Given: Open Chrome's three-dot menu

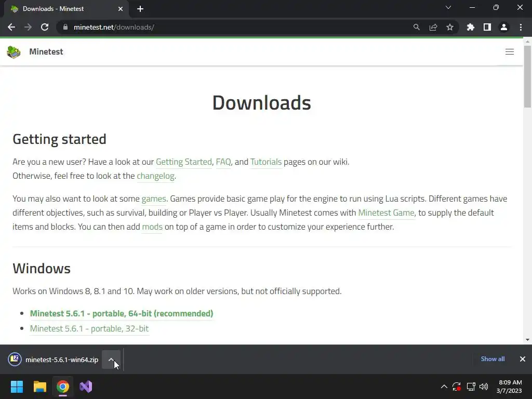Looking at the screenshot, I should pos(521,27).
